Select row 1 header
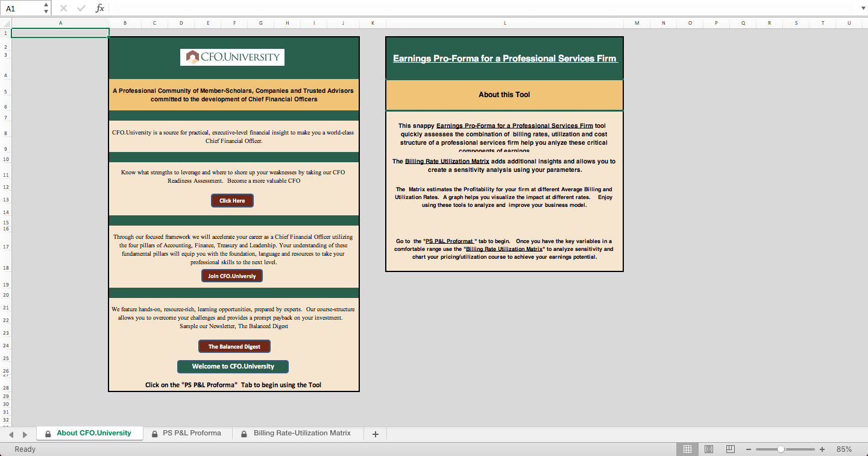Viewport: 868px width, 456px height. [x=5, y=33]
